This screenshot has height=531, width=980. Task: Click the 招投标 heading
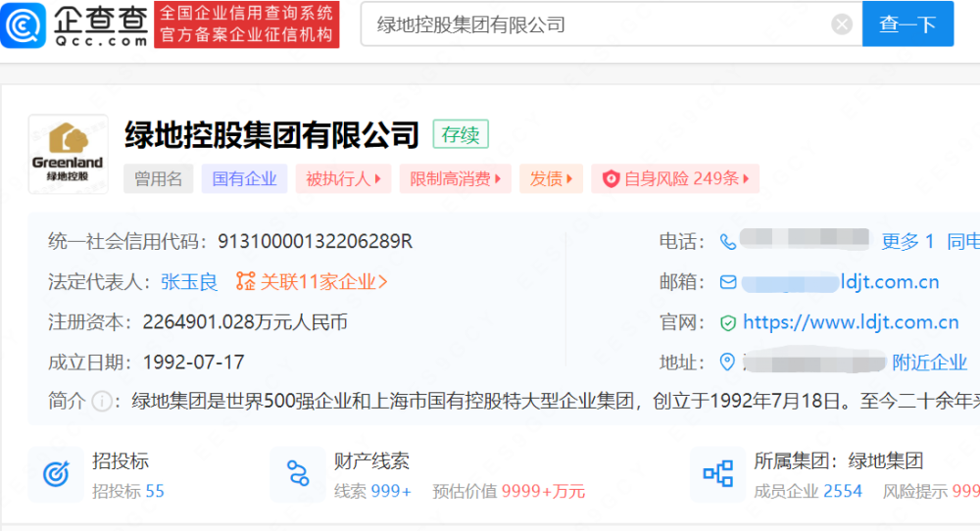[121, 461]
